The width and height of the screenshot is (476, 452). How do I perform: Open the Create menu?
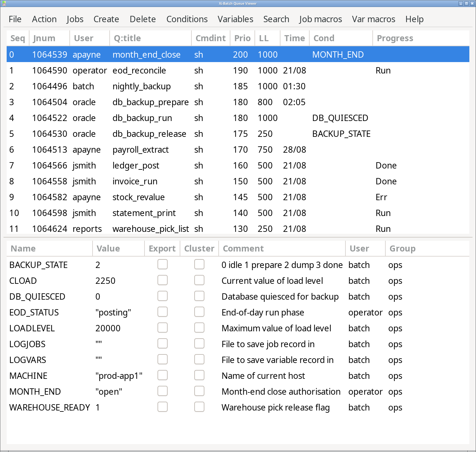tap(106, 19)
